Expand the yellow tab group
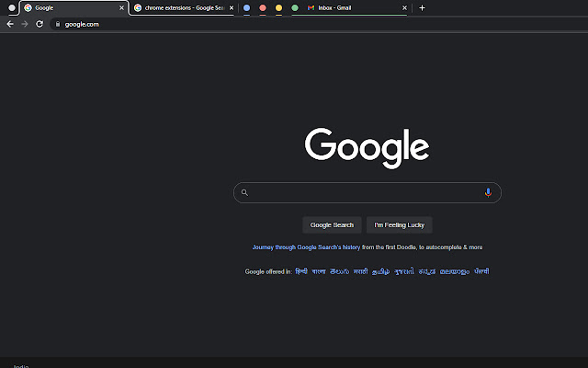Screen dimensions: 588x368 (x=278, y=8)
